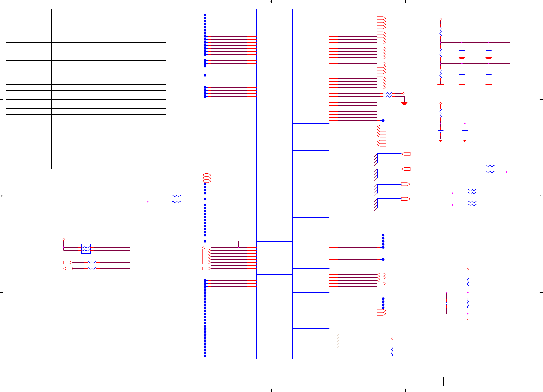Select the large central IC symbol body
The image size is (543, 392).
(x=293, y=184)
